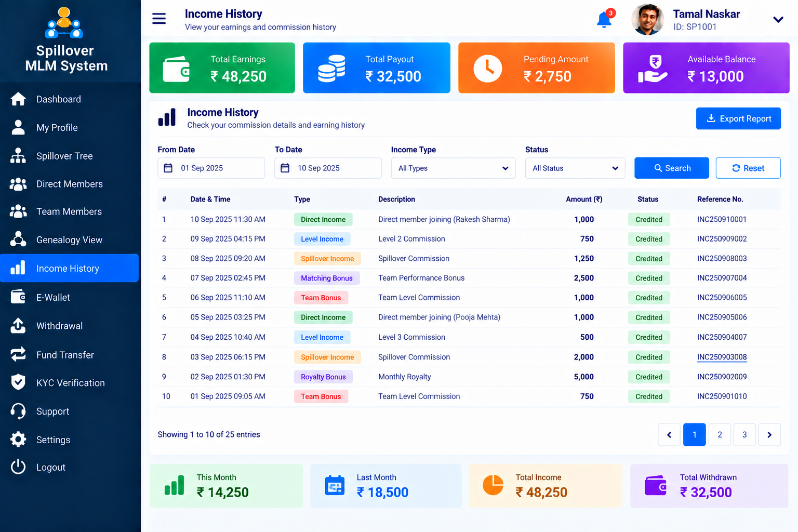The image size is (798, 532).
Task: Open the Income Type dropdown
Action: pos(453,168)
